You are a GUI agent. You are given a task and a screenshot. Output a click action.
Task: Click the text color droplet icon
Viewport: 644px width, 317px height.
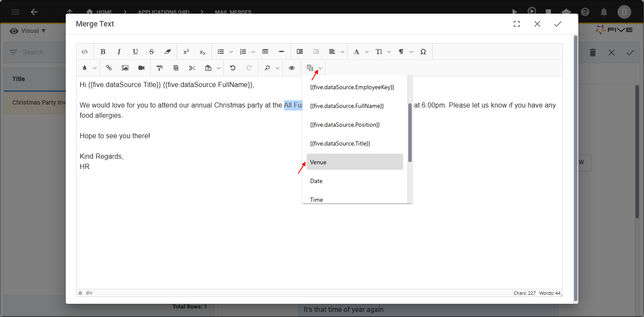coord(85,68)
